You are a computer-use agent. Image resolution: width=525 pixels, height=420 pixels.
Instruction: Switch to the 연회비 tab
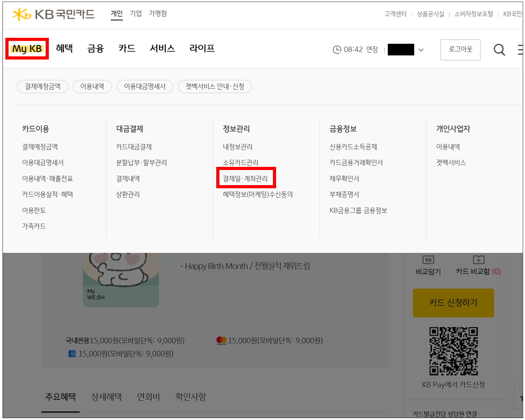[x=149, y=397]
